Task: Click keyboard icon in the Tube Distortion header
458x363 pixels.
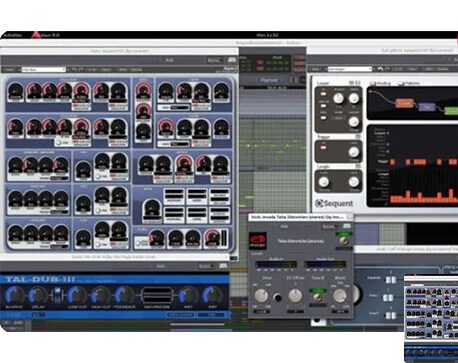Action: pos(346,226)
